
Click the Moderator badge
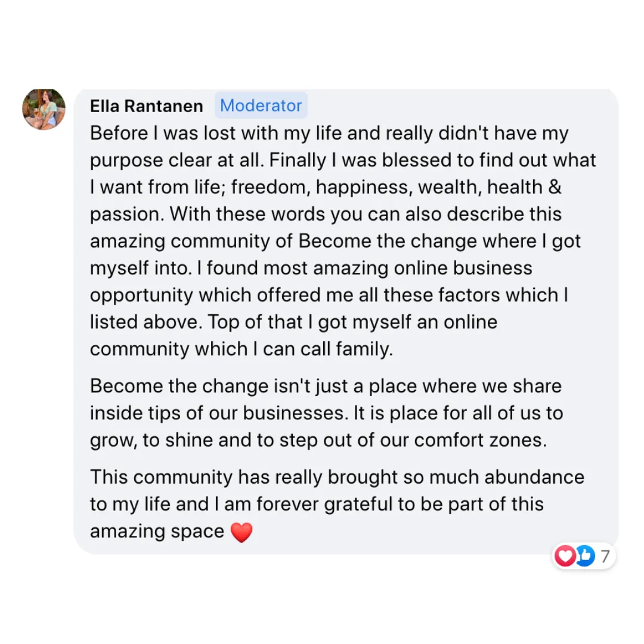click(x=261, y=106)
